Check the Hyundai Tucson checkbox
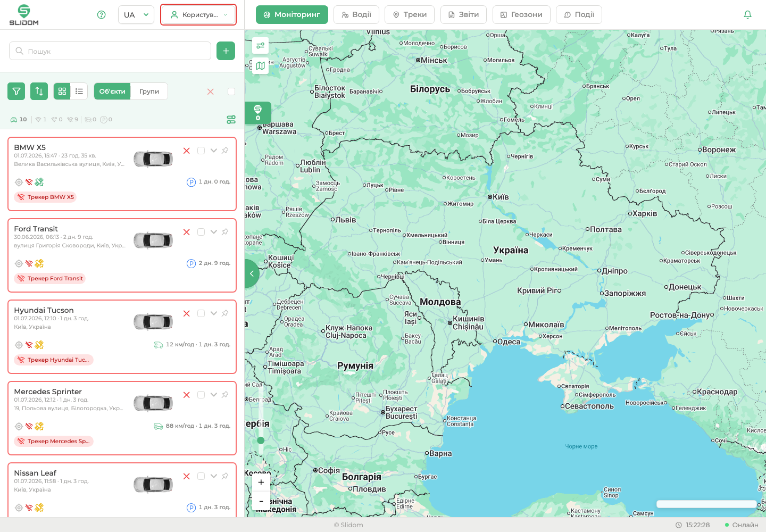 [201, 313]
